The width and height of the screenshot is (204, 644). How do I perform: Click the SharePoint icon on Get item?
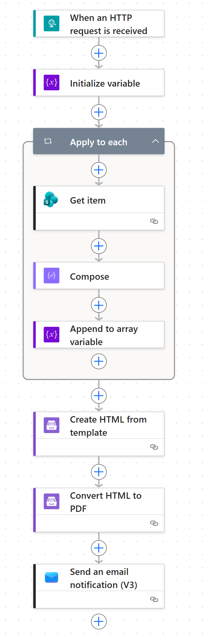(51, 200)
